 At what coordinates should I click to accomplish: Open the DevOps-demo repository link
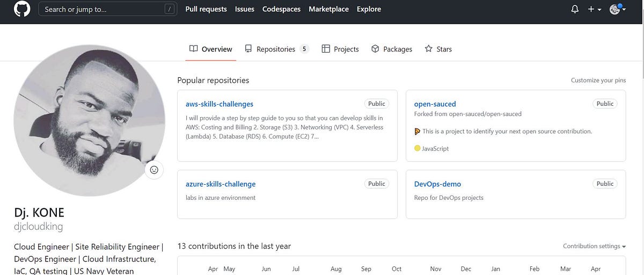pos(437,184)
